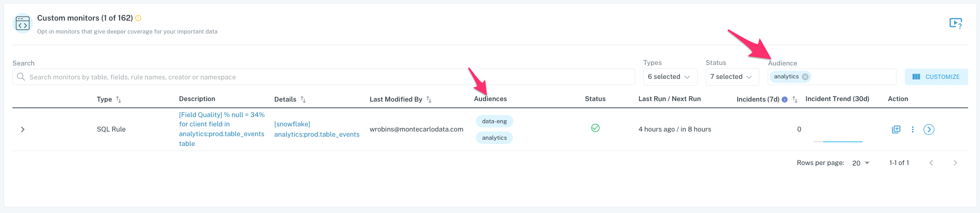
Task: Click the duplicate monitor icon in Action column
Action: tap(896, 129)
